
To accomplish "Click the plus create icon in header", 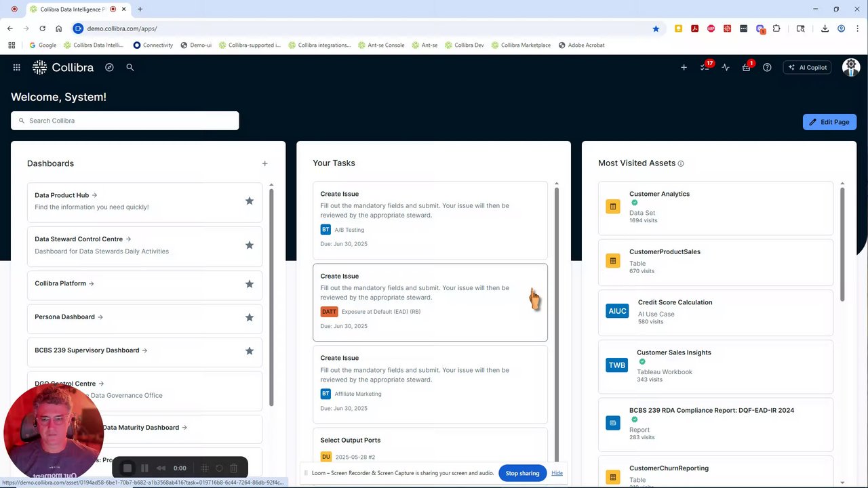I will pyautogui.click(x=684, y=67).
